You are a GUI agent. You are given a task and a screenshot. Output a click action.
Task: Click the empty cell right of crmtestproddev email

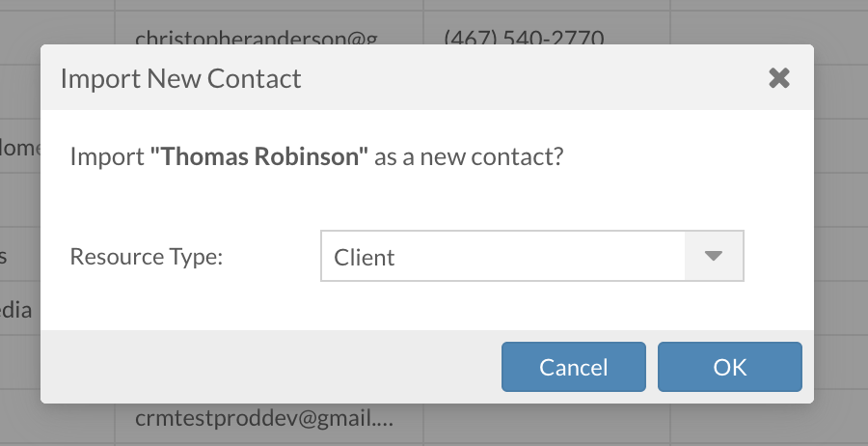coord(547,419)
